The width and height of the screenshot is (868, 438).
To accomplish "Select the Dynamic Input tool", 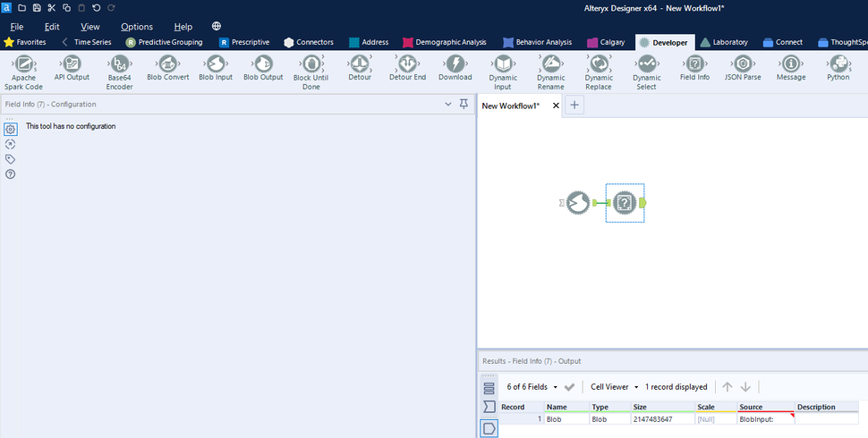I will pos(503,72).
